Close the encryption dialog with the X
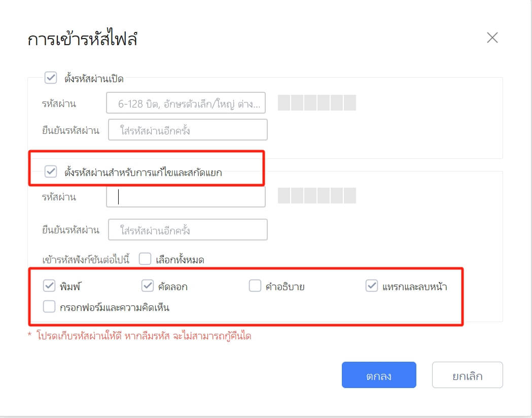 click(492, 38)
